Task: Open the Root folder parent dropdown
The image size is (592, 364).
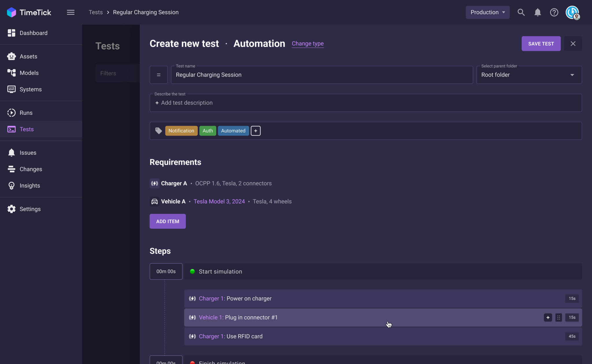Action: coord(529,75)
